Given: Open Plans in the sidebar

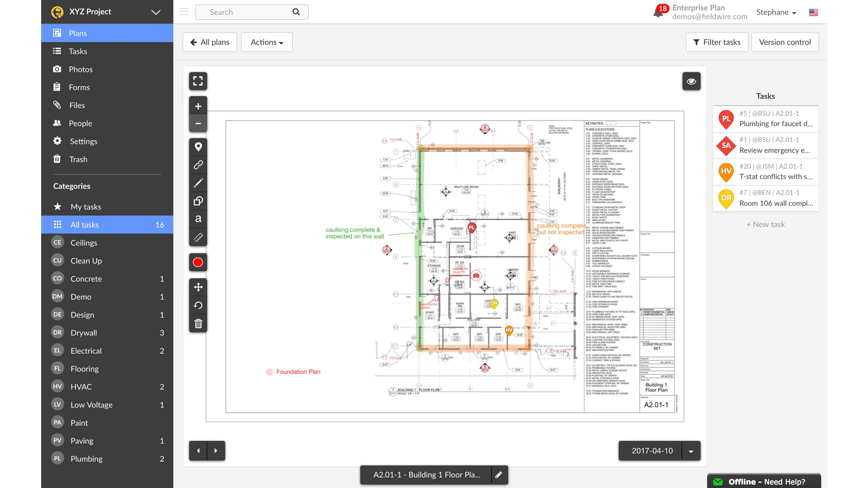Looking at the screenshot, I should click(107, 33).
